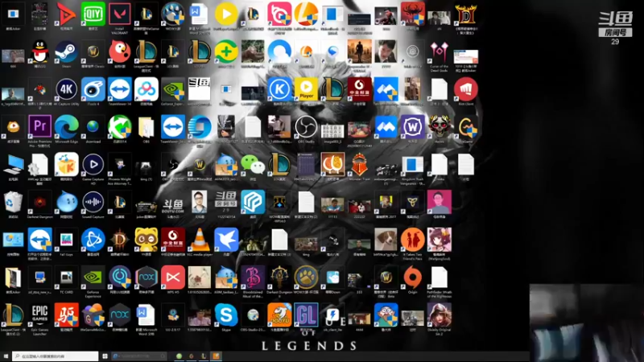The width and height of the screenshot is (644, 362).
Task: Open the Ludashi grandpa cartoon icon
Action: pyautogui.click(x=386, y=315)
